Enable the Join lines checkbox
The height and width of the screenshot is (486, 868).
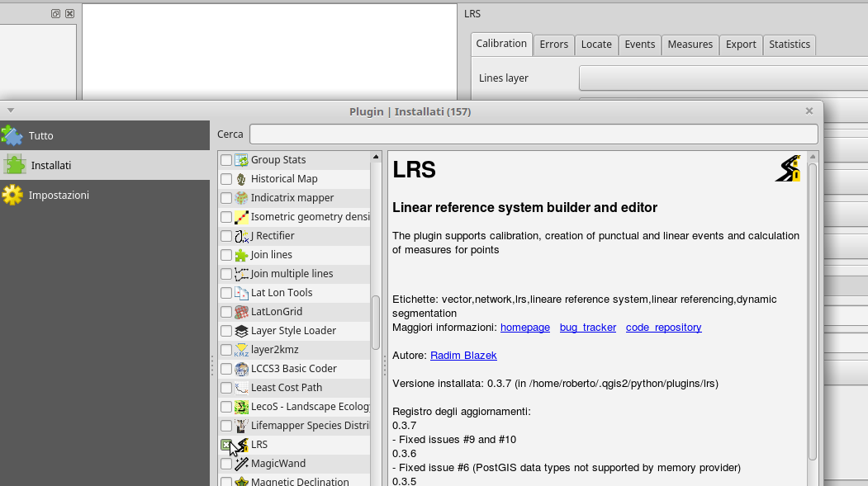pyautogui.click(x=225, y=255)
